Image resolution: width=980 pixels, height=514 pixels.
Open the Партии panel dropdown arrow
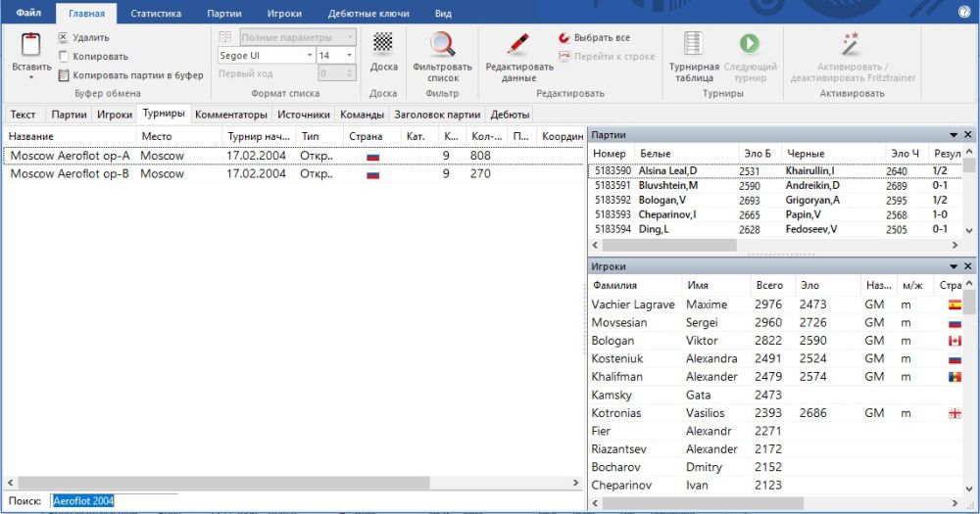coord(954,135)
